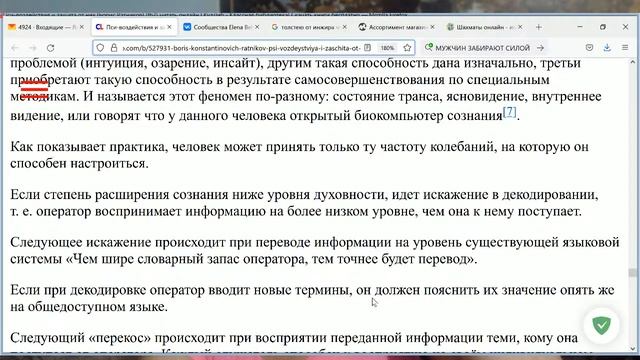Select the 'Пси-воздействия' active tab
The image size is (640, 360).
coord(134,27)
